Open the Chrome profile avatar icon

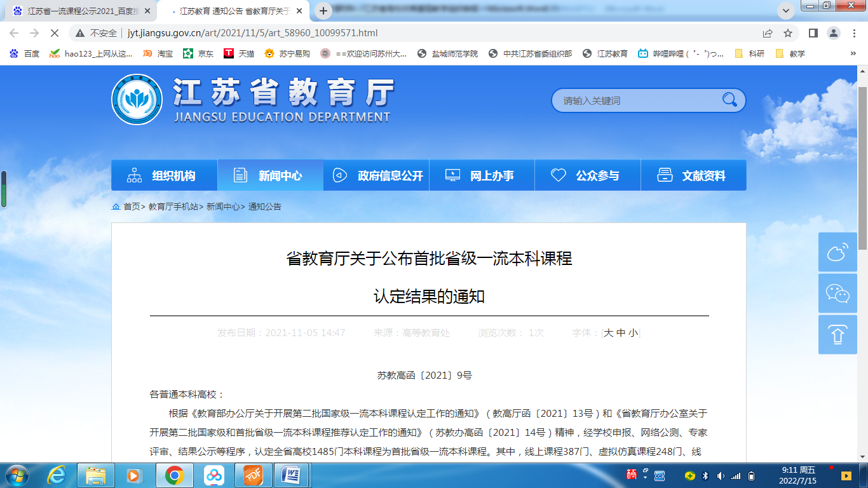pyautogui.click(x=833, y=33)
